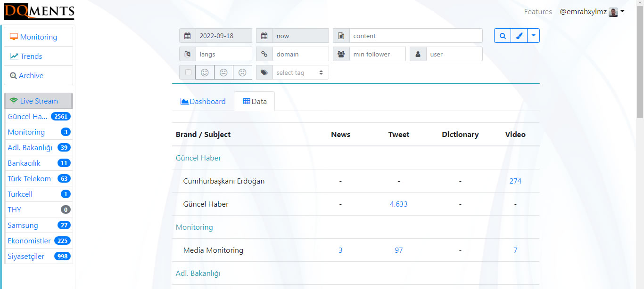Open Archive in the sidebar
Screen dimensions: 644x289
coord(31,75)
